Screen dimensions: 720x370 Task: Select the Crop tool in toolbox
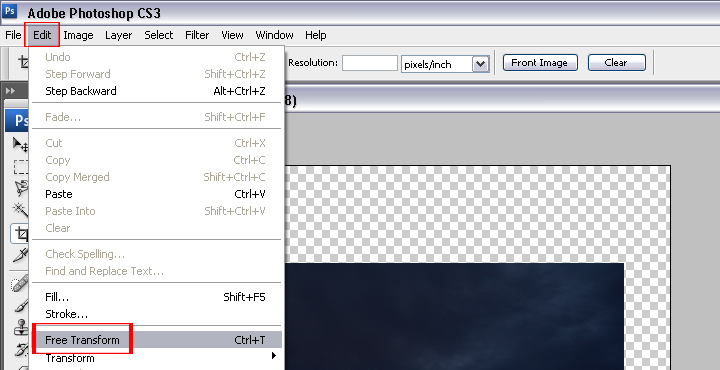[x=20, y=234]
